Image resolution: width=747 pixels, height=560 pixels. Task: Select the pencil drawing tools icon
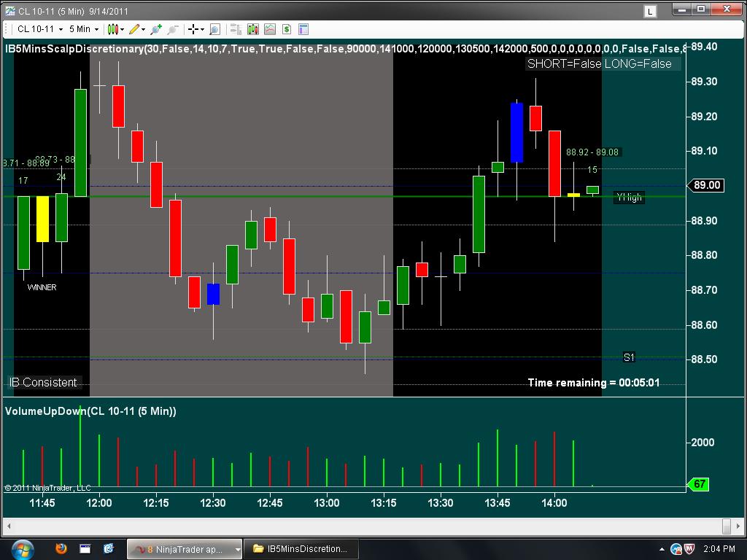click(x=134, y=29)
